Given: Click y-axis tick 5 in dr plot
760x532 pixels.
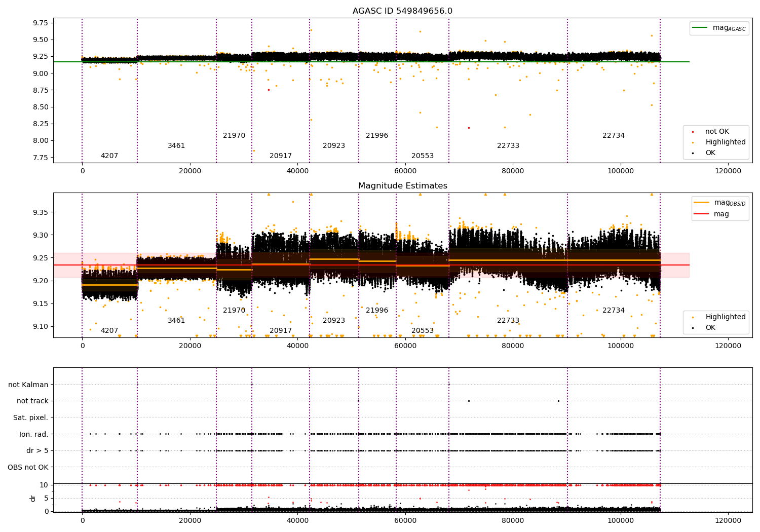Looking at the screenshot, I should click(47, 498).
